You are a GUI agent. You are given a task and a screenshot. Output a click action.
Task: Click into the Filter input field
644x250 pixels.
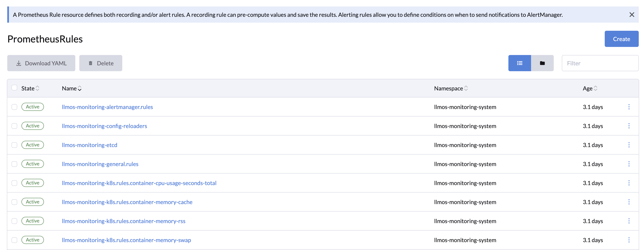(600, 63)
